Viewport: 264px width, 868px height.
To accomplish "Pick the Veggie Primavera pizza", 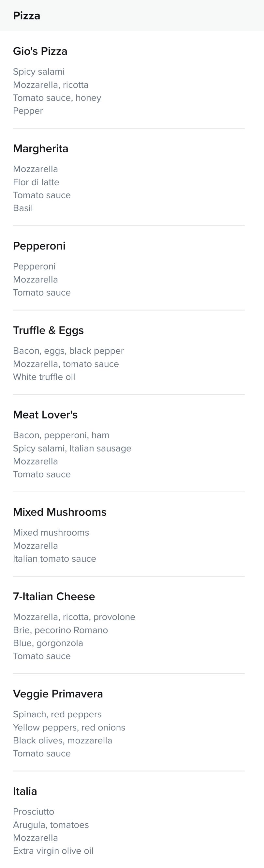I will (58, 694).
